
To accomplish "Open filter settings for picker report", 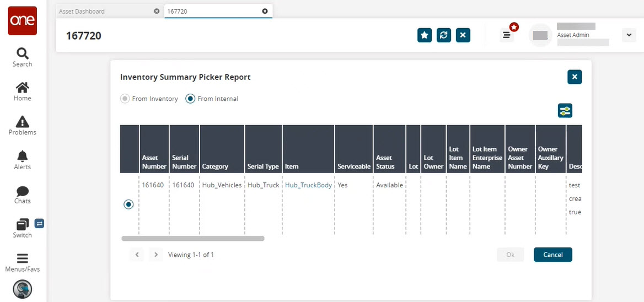I will click(x=565, y=111).
